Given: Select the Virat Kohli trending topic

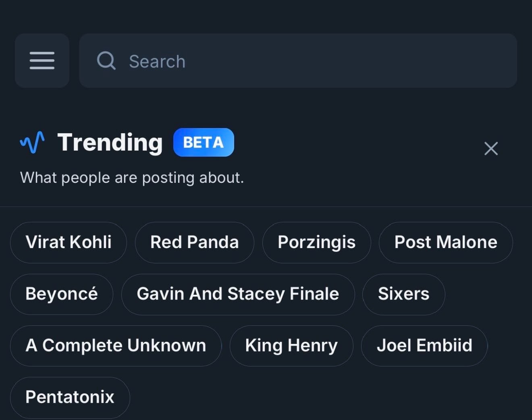Looking at the screenshot, I should pyautogui.click(x=68, y=242).
